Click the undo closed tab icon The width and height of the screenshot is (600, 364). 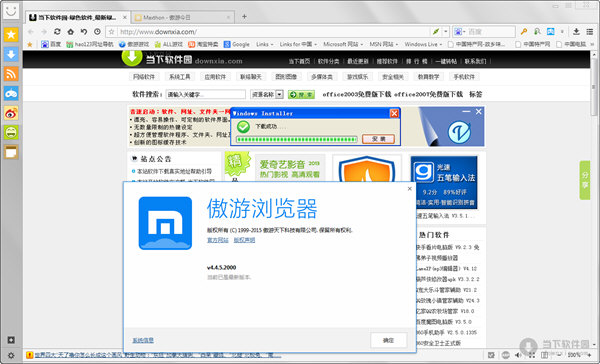[84, 32]
